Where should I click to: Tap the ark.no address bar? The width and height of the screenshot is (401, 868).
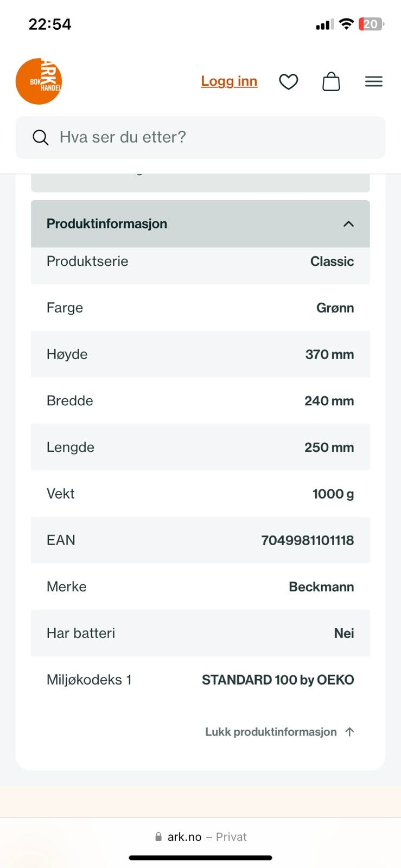tap(201, 837)
